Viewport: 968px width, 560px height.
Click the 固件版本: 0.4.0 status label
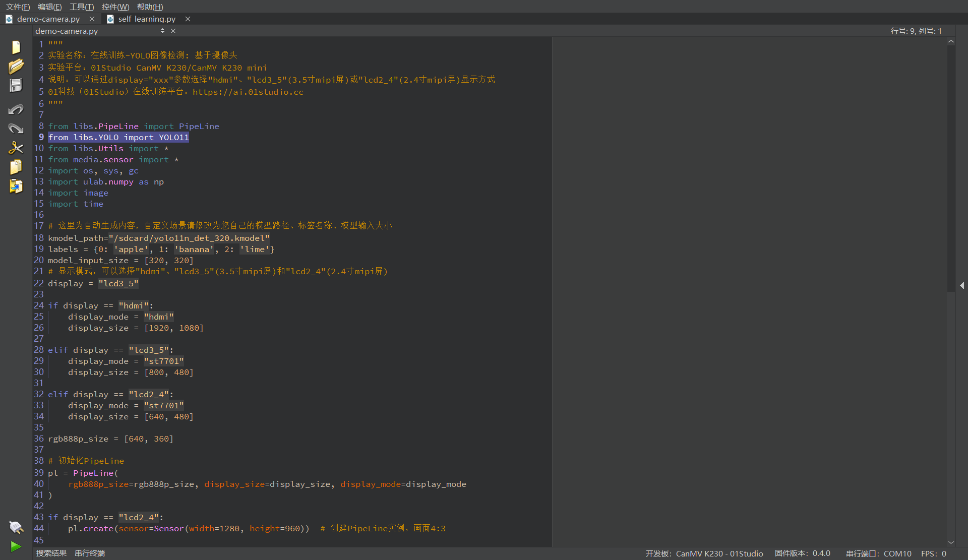point(802,553)
